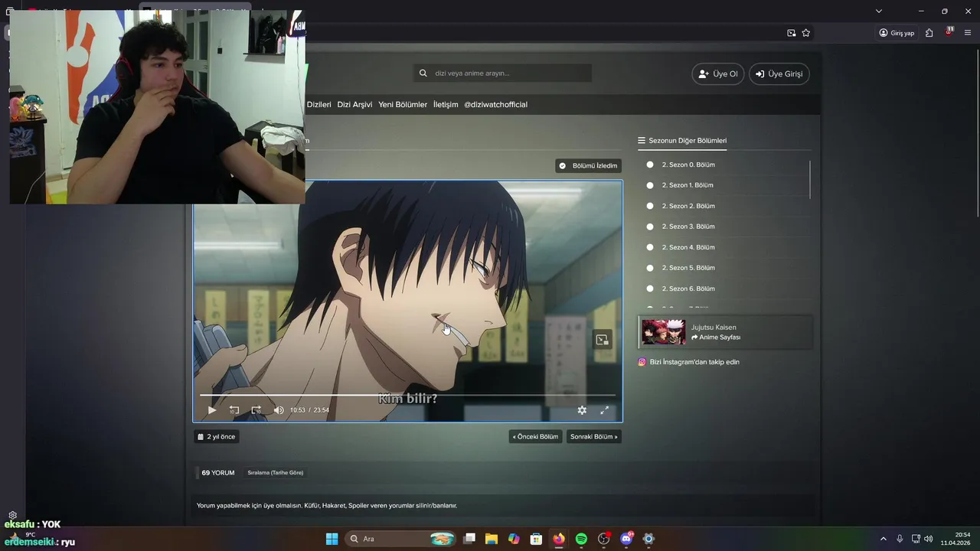Toggle watched circle for 2. Sezon 3. Bölüm
Image resolution: width=980 pixels, height=551 pixels.
[650, 227]
